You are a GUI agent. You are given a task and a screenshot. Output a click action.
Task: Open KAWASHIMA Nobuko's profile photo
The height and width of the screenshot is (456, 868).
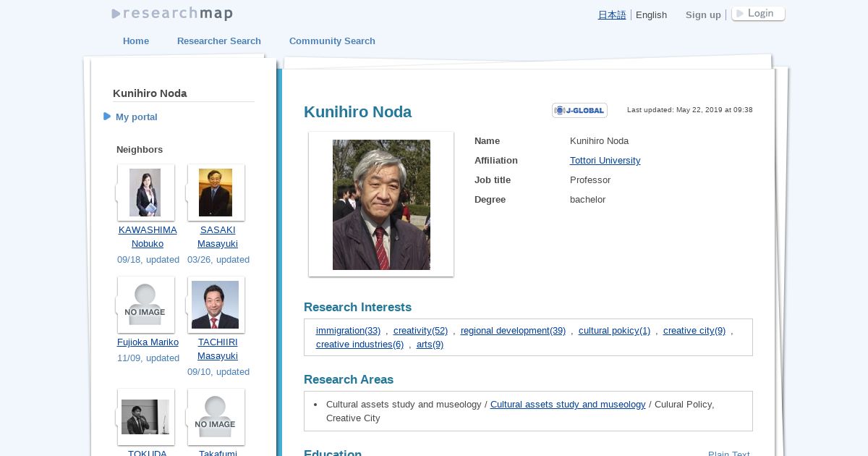pos(145,193)
